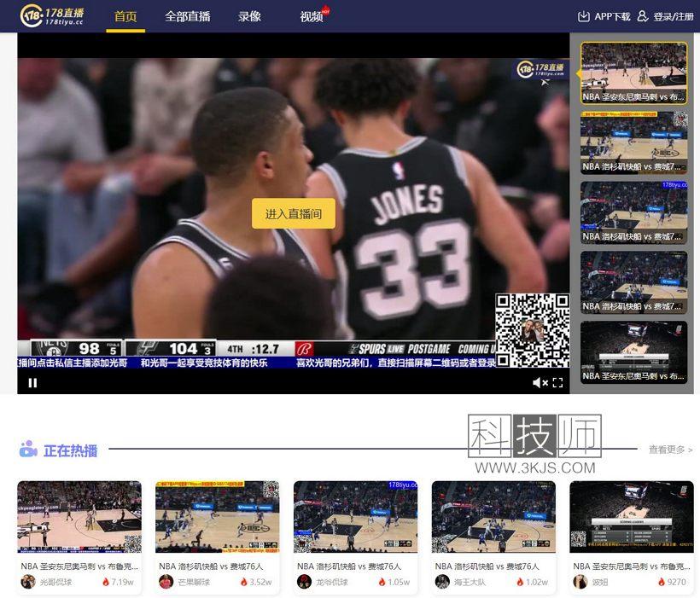The image size is (700, 598).
Task: Click the 查看更多 link
Action: pos(670,450)
